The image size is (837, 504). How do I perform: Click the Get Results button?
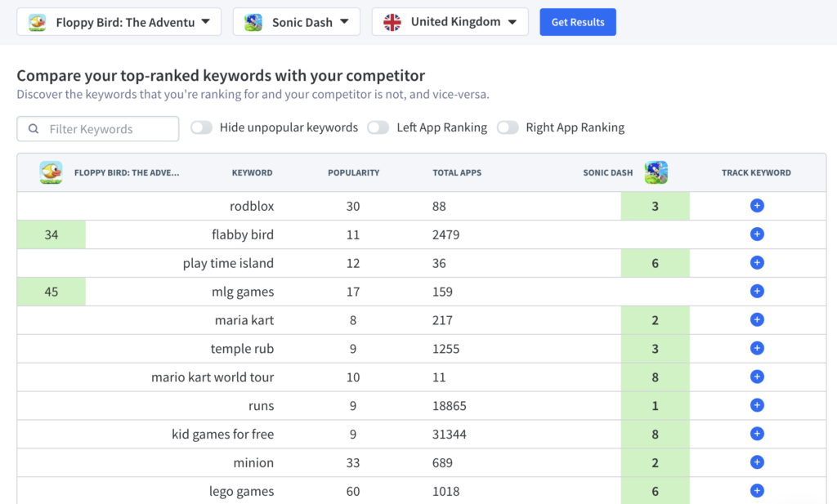coord(578,22)
